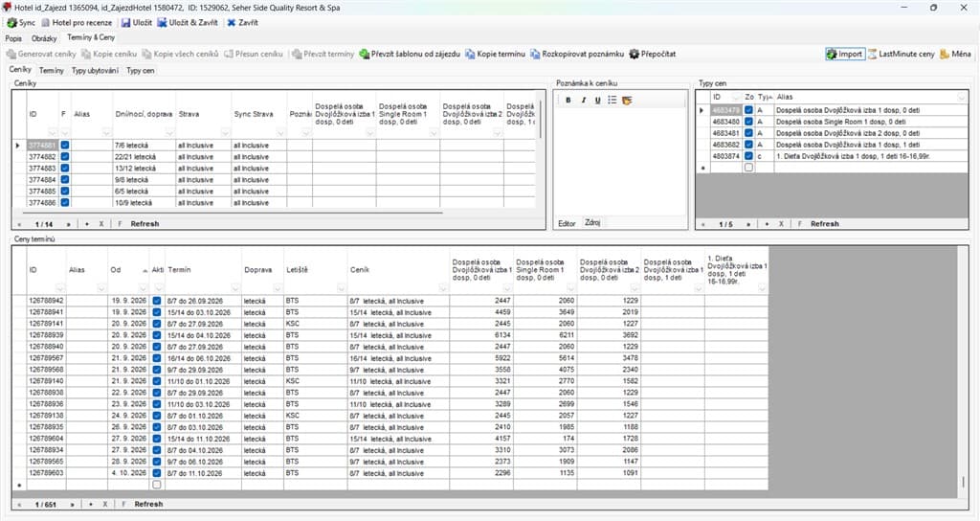Uncheck the checkbox for ceník 3774882

pos(65,156)
